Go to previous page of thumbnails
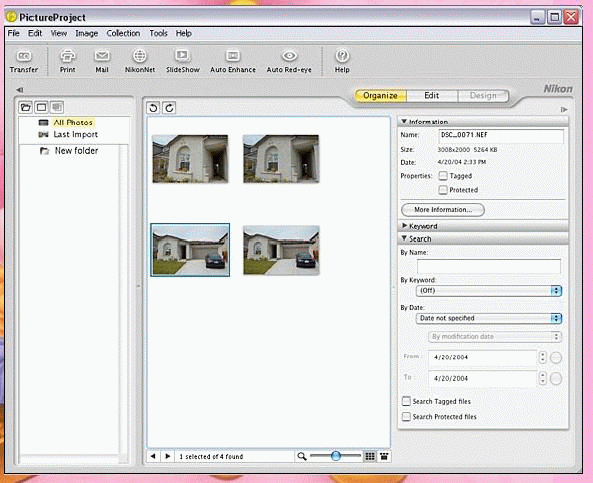 coord(153,456)
